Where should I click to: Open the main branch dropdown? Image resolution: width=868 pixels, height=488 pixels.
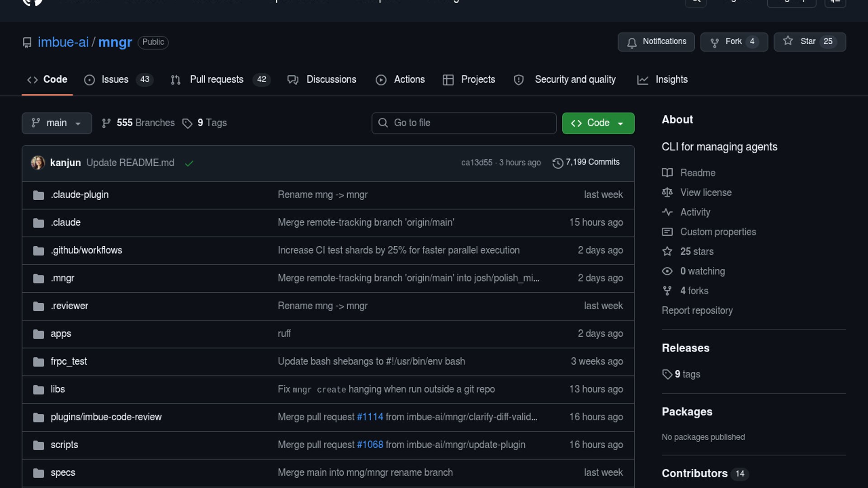[57, 123]
